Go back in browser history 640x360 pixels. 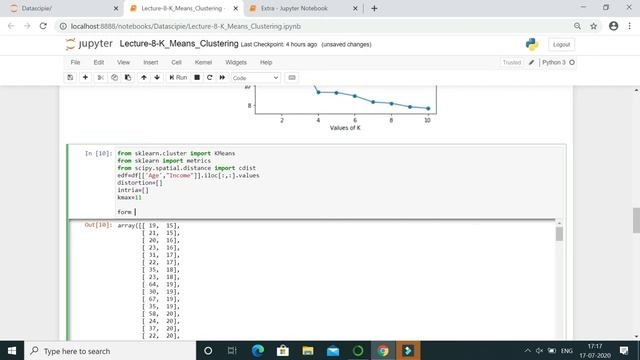pos(11,26)
